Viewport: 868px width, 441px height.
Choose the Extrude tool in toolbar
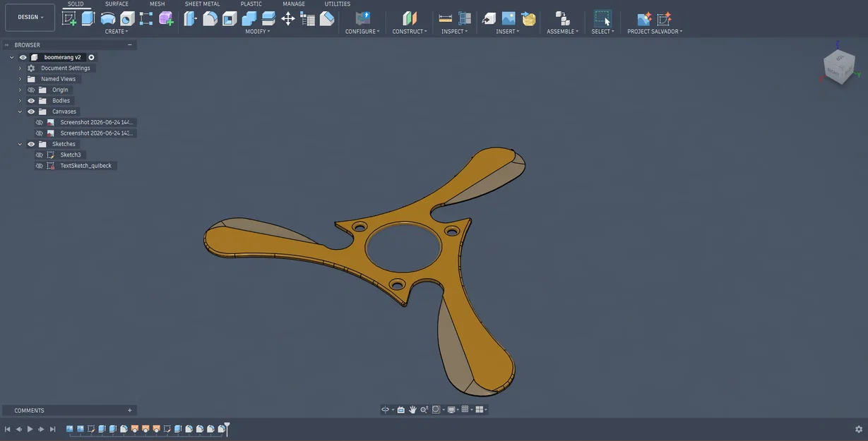point(88,18)
